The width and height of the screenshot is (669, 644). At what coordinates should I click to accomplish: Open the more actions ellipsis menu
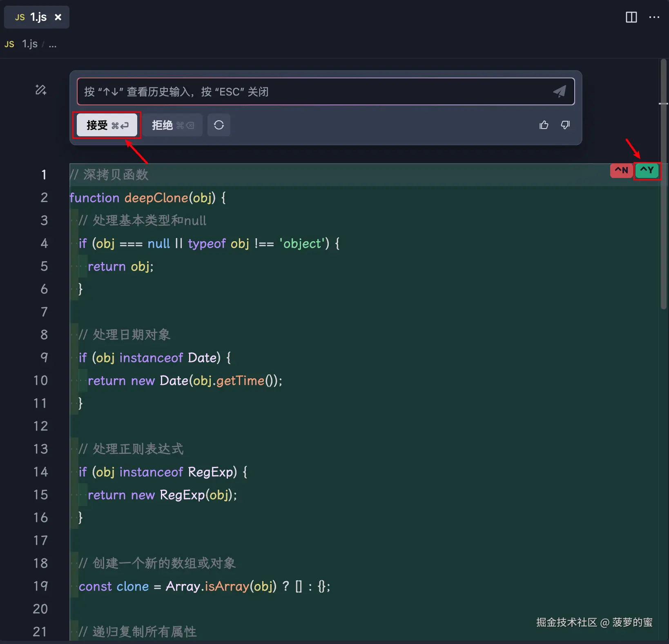(x=654, y=17)
